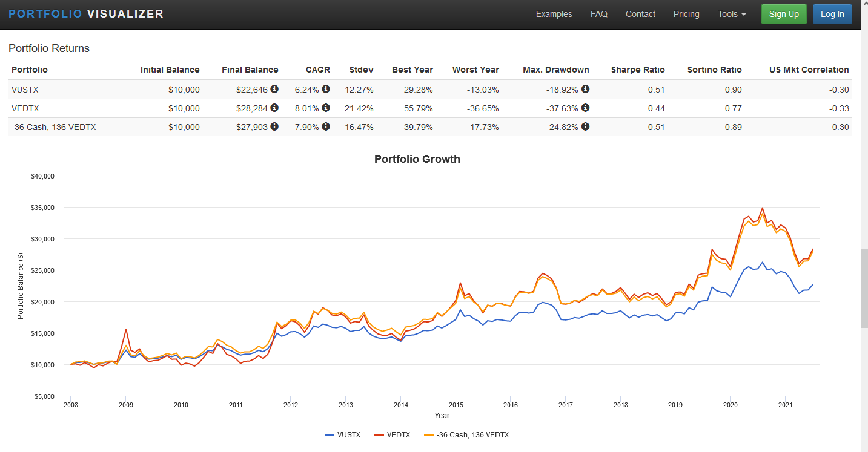868x452 pixels.
Task: Click the Sign Up button
Action: (784, 14)
